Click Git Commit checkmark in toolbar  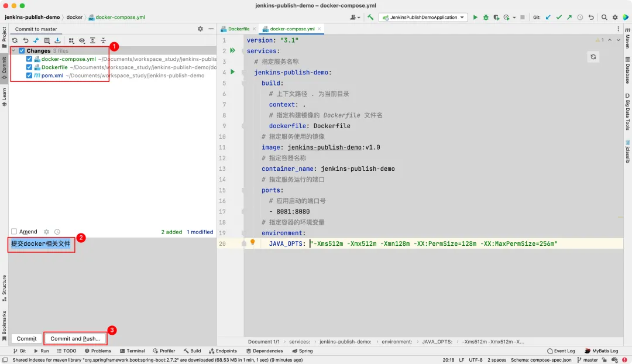559,18
